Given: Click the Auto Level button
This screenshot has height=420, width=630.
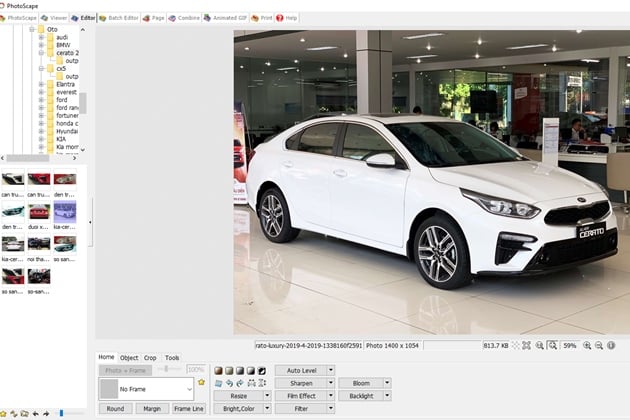Looking at the screenshot, I should point(301,370).
